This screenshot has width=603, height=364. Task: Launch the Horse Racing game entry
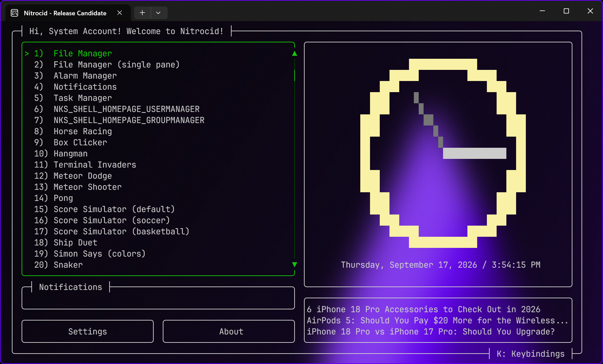pyautogui.click(x=83, y=131)
